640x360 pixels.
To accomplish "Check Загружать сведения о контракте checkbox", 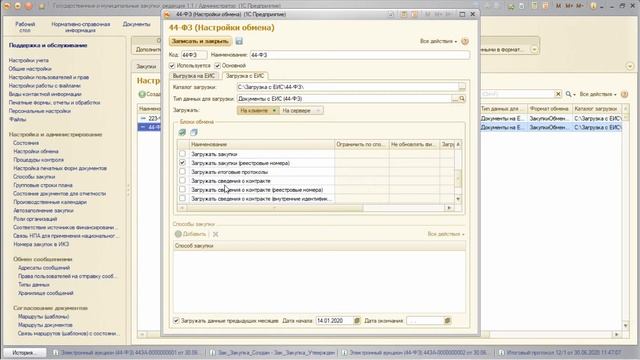I will point(182,181).
